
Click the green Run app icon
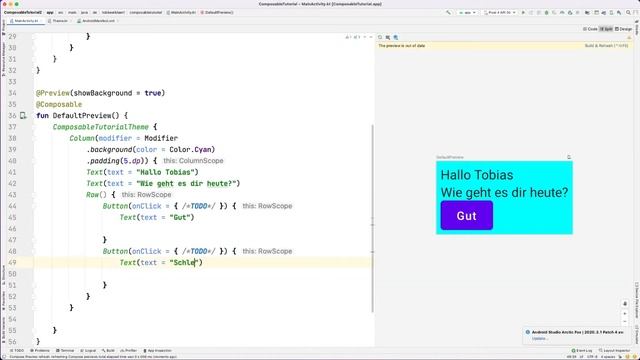(x=523, y=13)
